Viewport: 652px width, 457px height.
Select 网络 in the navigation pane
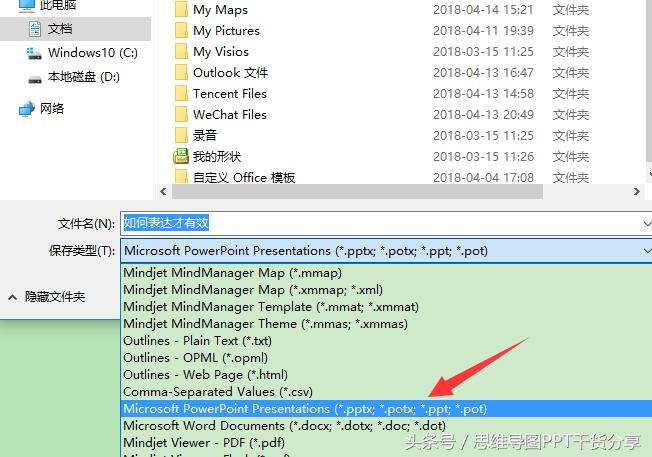tap(52, 109)
